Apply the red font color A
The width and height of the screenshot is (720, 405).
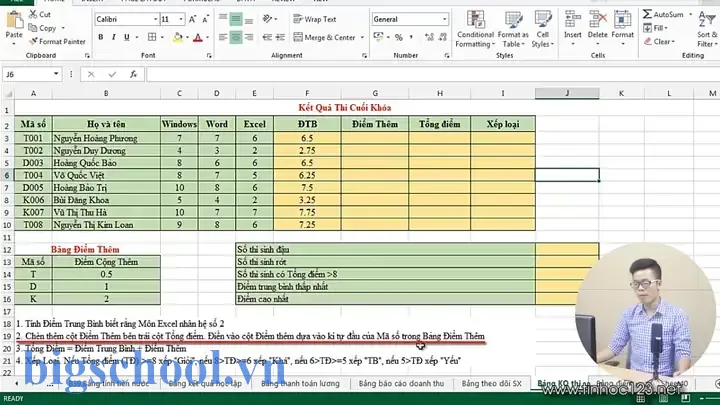pyautogui.click(x=198, y=37)
